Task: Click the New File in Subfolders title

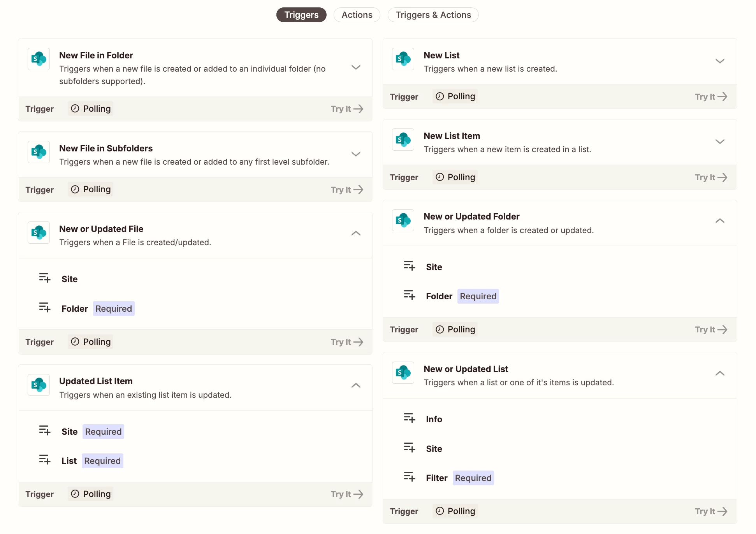Action: click(x=106, y=148)
